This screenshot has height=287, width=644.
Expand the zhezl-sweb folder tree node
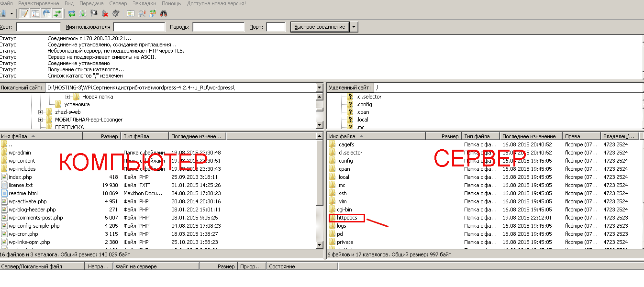coord(41,112)
